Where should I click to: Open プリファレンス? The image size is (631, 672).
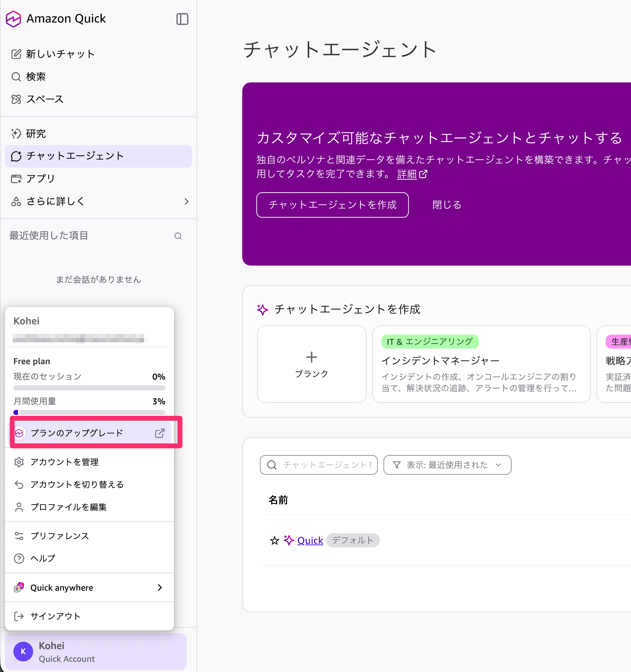click(89, 536)
